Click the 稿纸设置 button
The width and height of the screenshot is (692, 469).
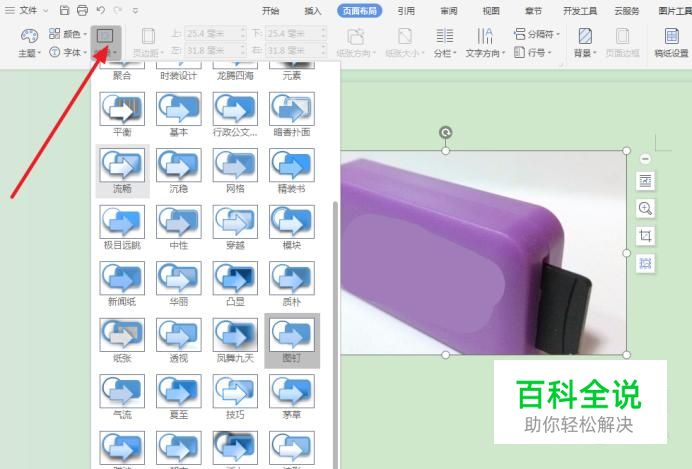(x=671, y=42)
